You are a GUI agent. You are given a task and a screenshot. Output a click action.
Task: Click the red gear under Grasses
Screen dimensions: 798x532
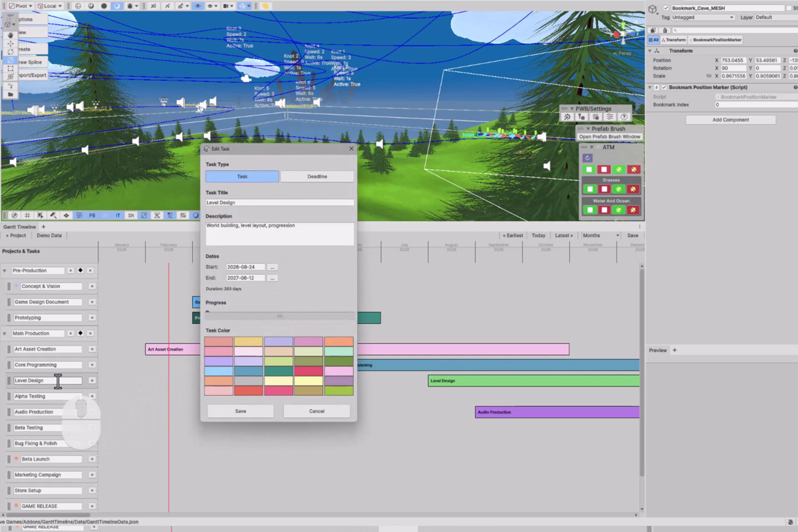click(x=634, y=190)
